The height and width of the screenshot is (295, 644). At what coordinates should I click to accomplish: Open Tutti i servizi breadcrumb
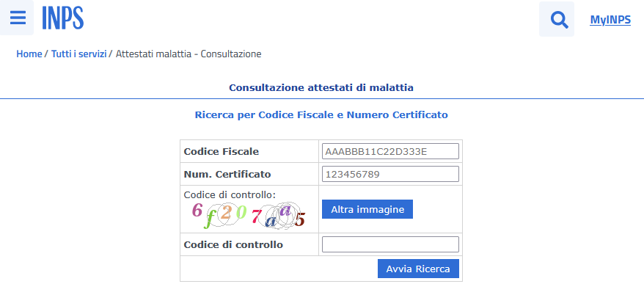point(79,54)
